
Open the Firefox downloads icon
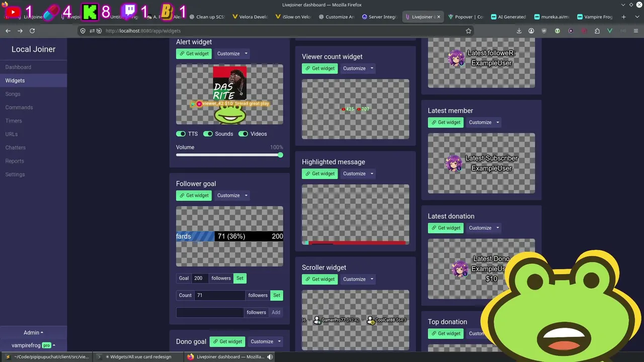519,31
